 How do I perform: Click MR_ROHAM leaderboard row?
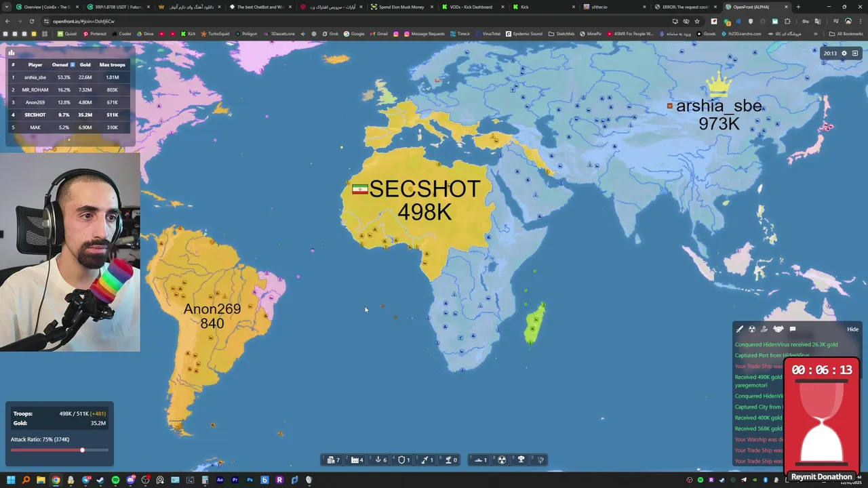tap(68, 89)
